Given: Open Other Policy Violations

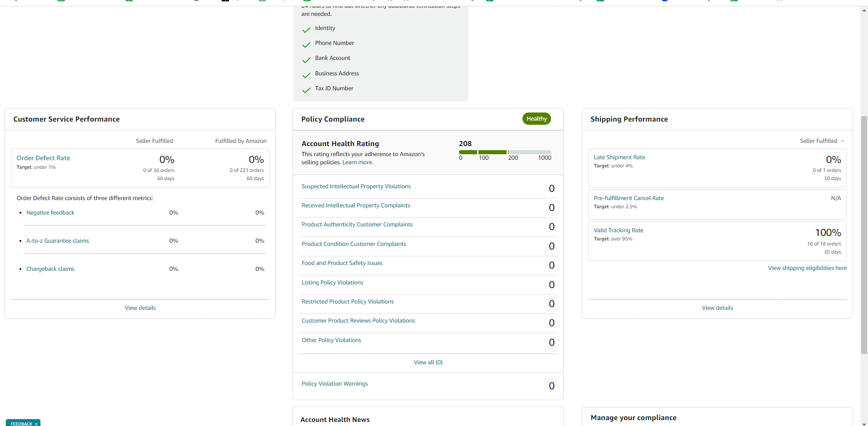Looking at the screenshot, I should pos(332,340).
